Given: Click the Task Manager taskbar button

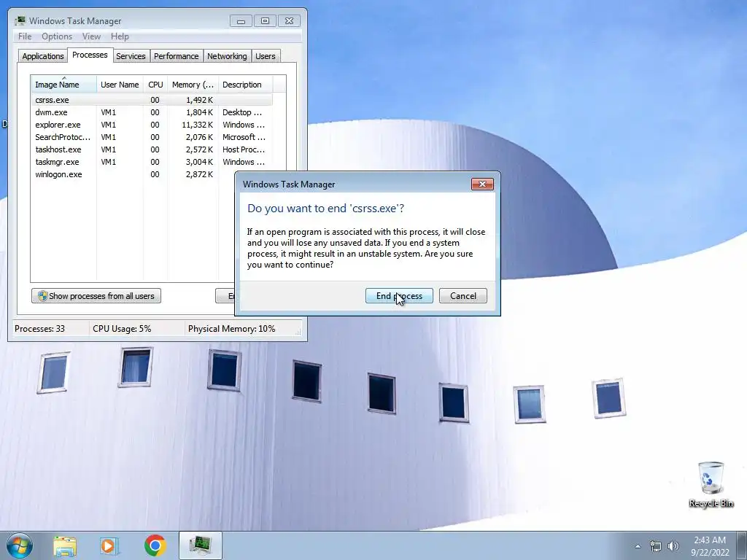Looking at the screenshot, I should click(200, 545).
